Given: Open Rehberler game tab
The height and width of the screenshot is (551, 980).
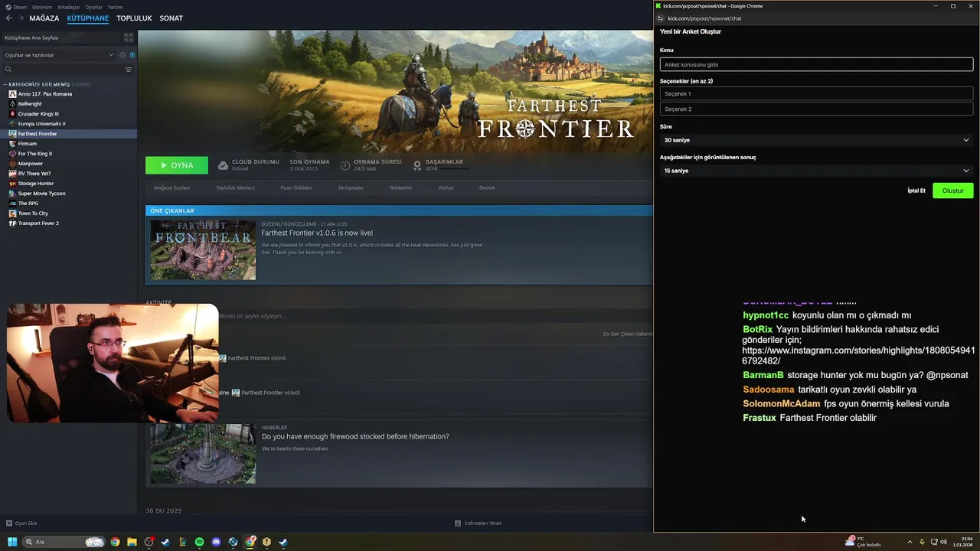Looking at the screenshot, I should (x=400, y=187).
